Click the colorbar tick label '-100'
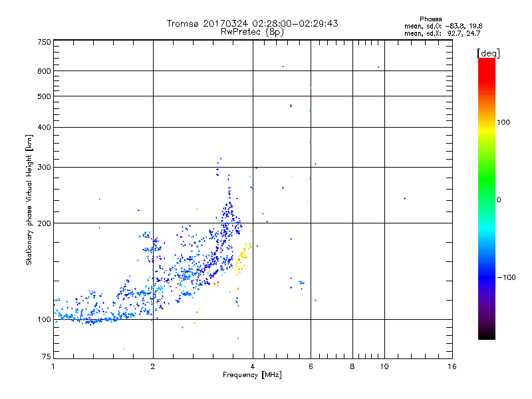 coord(506,277)
